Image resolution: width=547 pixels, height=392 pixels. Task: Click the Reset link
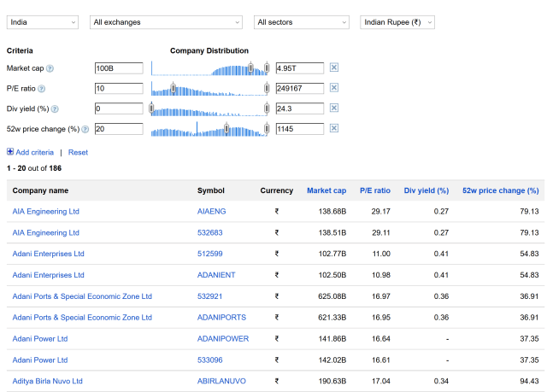pyautogui.click(x=78, y=152)
